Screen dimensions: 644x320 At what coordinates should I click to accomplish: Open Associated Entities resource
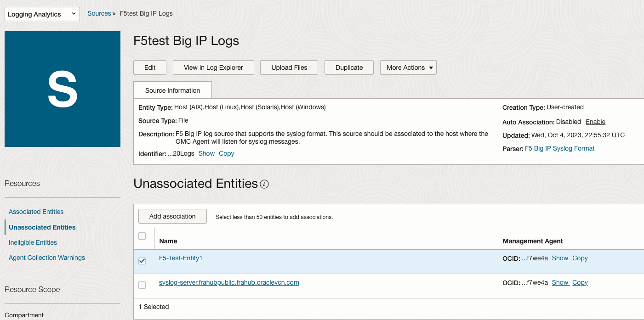[x=36, y=212]
